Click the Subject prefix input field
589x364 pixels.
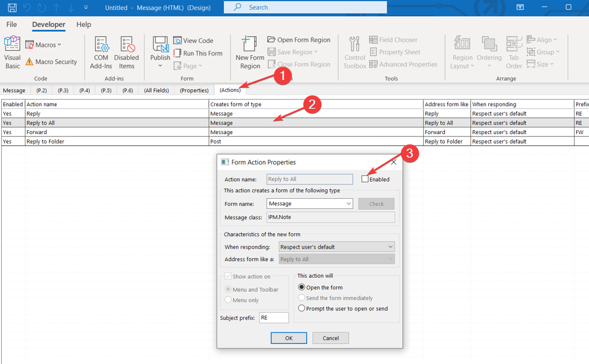pos(274,318)
